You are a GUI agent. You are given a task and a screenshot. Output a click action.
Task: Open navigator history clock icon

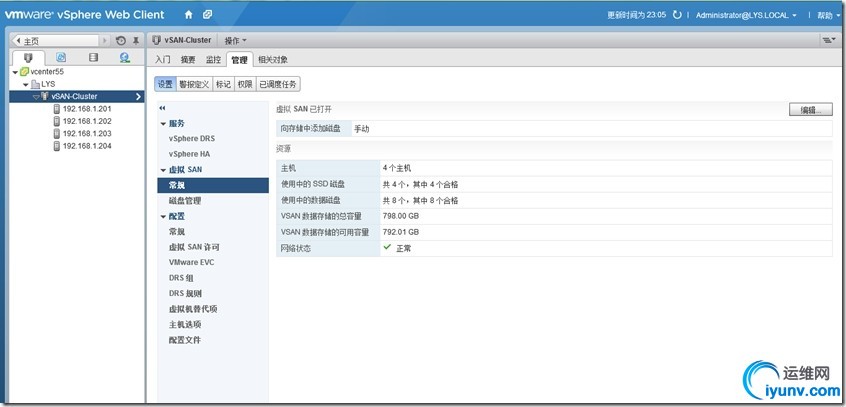coord(121,40)
